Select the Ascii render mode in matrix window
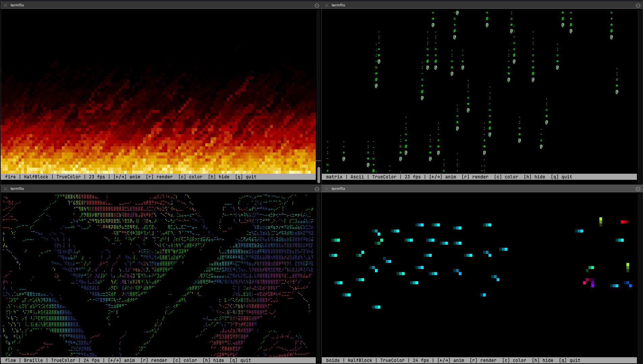This screenshot has height=364, width=643. (x=357, y=177)
